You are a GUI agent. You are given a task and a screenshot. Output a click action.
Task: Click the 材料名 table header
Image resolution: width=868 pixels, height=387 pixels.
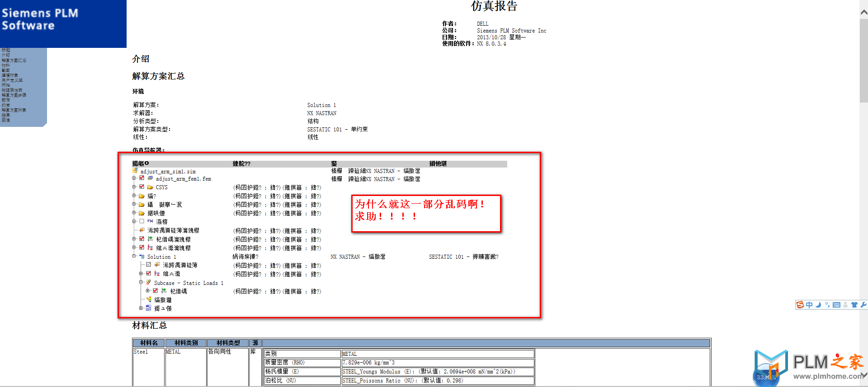pyautogui.click(x=149, y=343)
